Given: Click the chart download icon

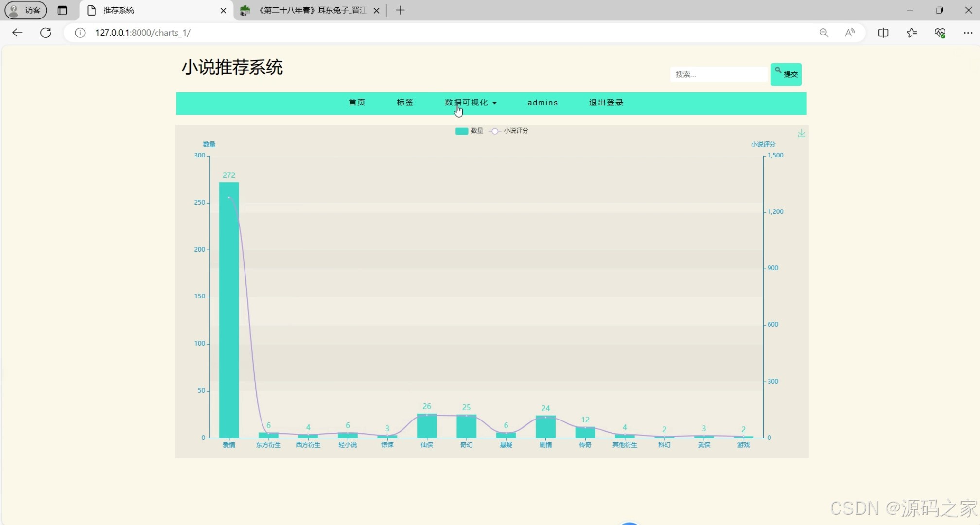Looking at the screenshot, I should tap(801, 133).
